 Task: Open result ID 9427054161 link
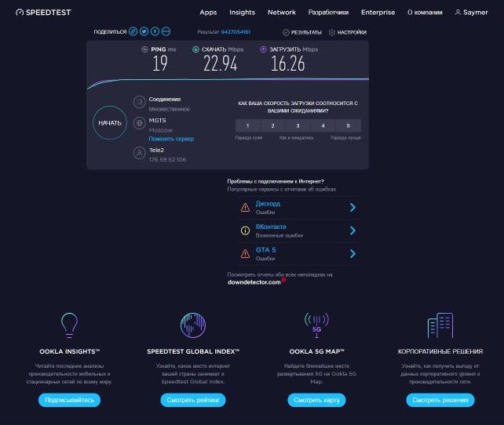click(236, 32)
